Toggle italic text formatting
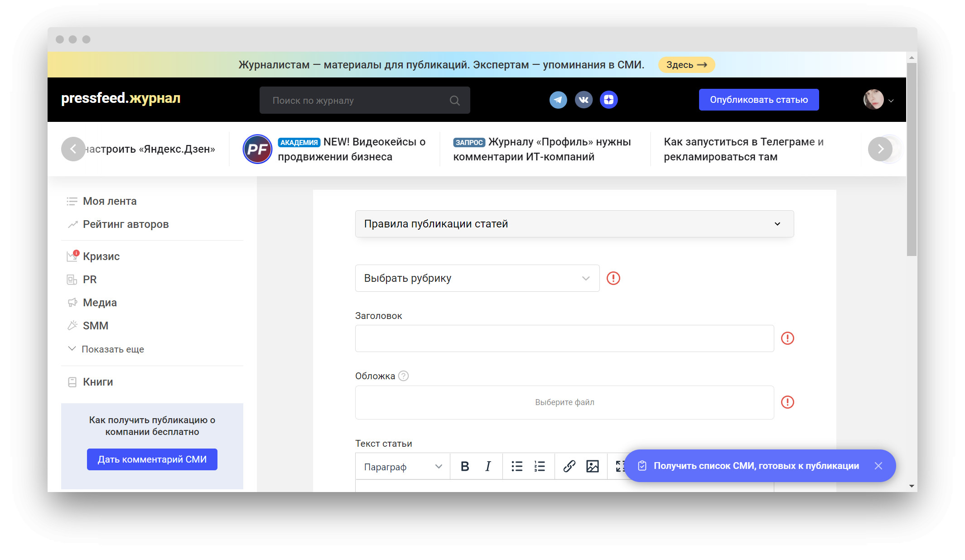The height and width of the screenshot is (560, 965). (487, 466)
